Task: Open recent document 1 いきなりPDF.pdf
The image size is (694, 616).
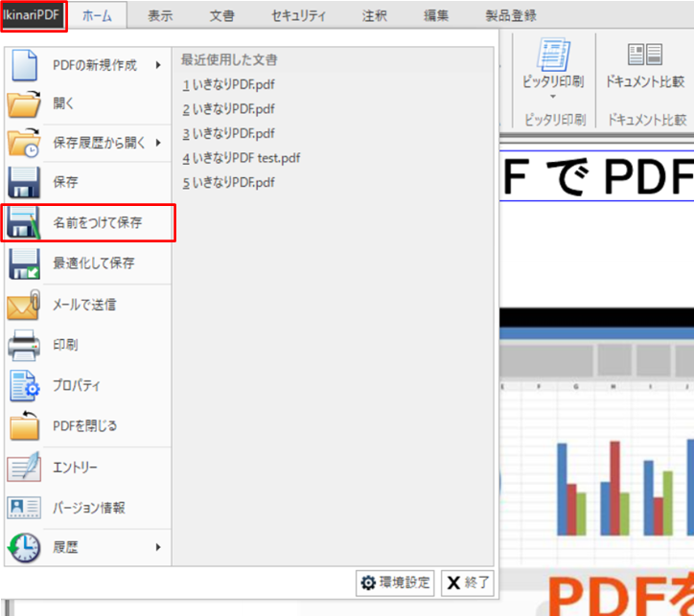Action: click(x=228, y=84)
